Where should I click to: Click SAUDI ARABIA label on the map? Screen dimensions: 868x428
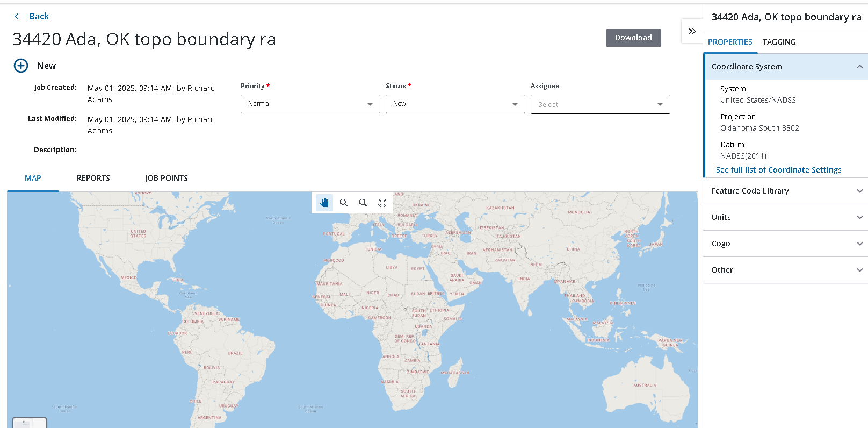click(457, 277)
